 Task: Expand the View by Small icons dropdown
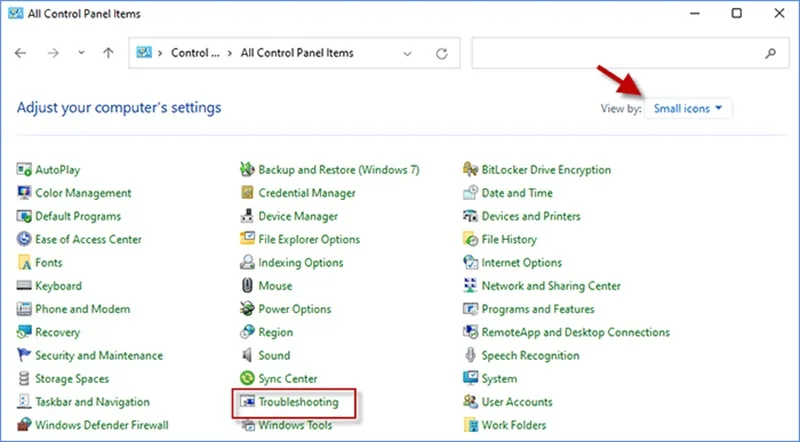(688, 108)
